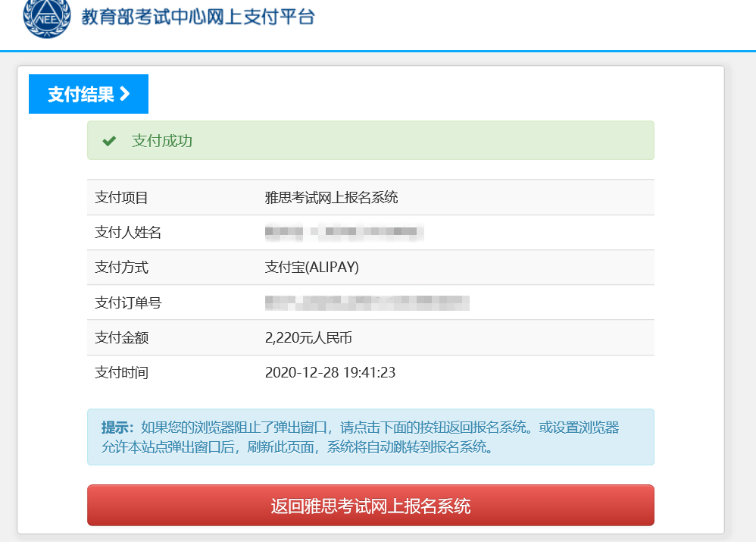Select the 支付时间 timestamp row

click(371, 371)
